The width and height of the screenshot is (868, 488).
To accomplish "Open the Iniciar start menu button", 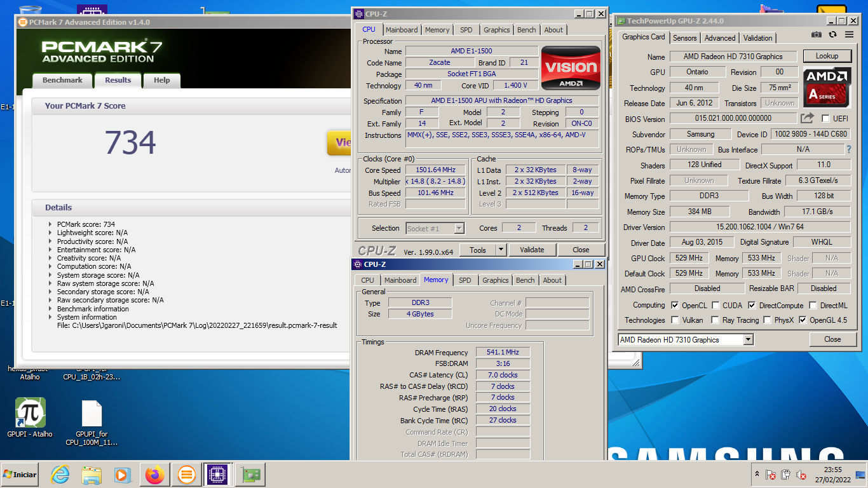I will [x=20, y=475].
